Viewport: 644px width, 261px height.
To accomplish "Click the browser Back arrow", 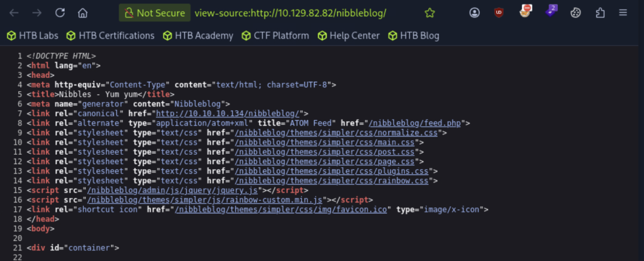I will 14,13.
